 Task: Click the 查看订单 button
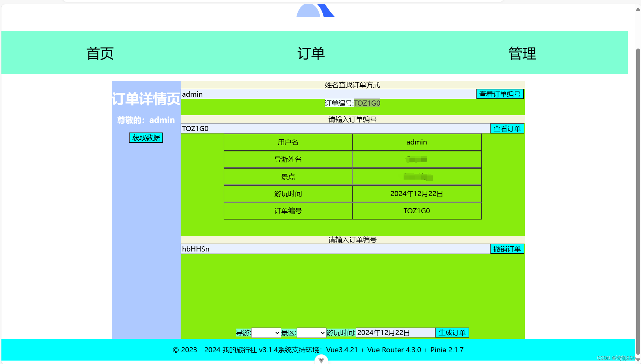(x=507, y=128)
